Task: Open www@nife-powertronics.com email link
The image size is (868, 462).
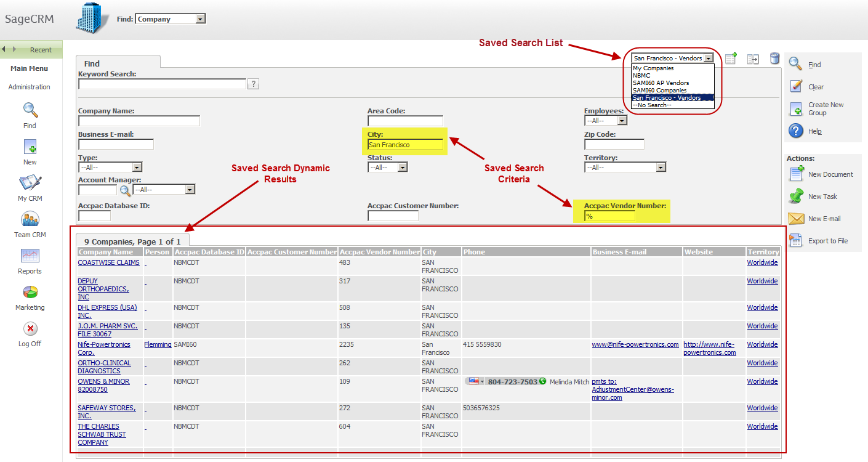Action: coord(635,344)
